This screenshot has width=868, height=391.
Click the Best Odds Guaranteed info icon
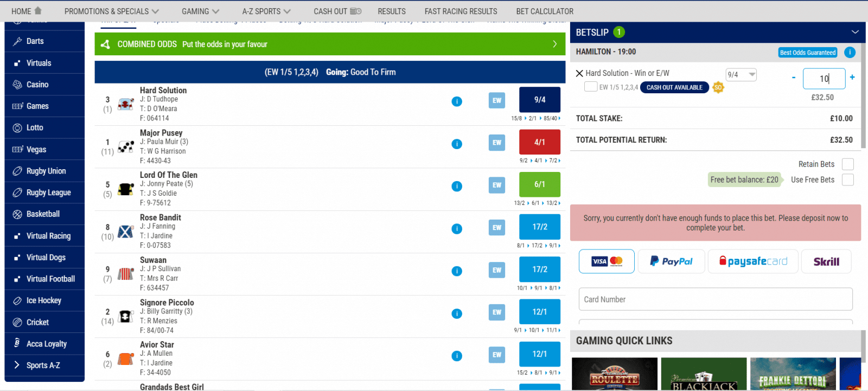pyautogui.click(x=850, y=53)
